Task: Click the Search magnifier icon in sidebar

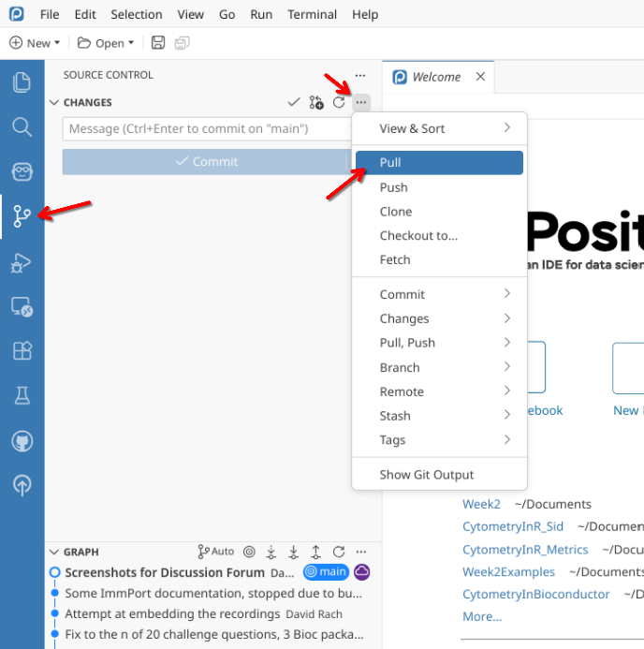Action: click(x=22, y=126)
